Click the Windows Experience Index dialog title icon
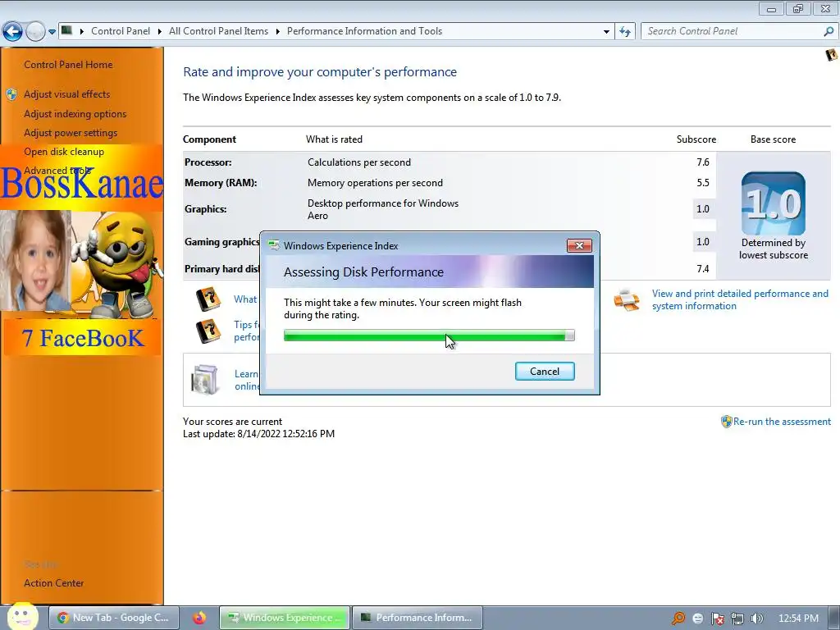 click(274, 245)
